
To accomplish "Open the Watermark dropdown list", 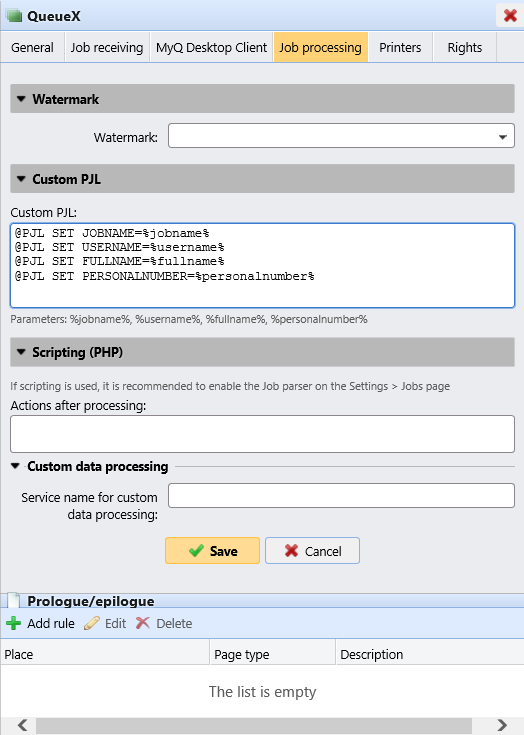I will (x=502, y=137).
